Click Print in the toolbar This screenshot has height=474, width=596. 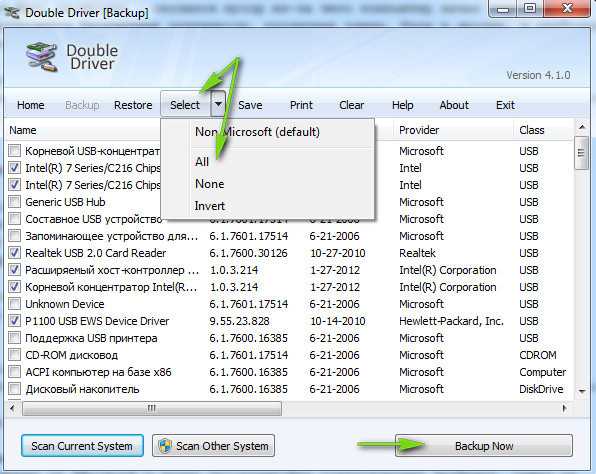(x=301, y=105)
